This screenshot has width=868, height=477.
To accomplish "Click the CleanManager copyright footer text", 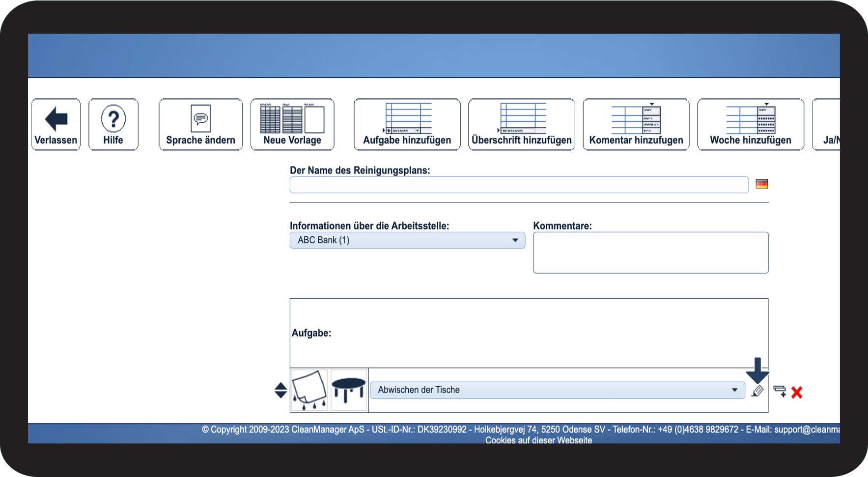I will pyautogui.click(x=521, y=429).
